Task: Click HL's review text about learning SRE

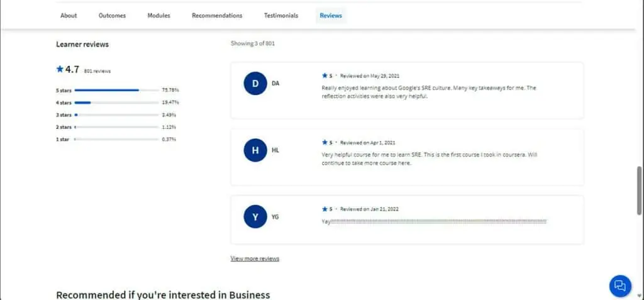Action: tap(429, 159)
